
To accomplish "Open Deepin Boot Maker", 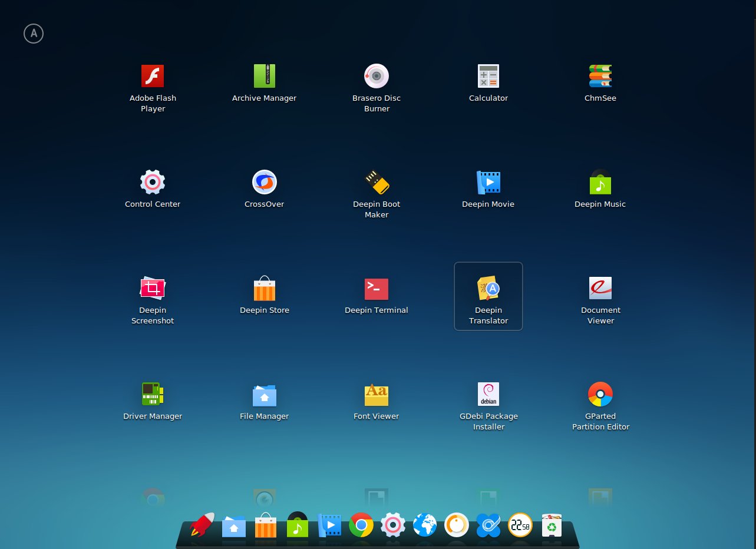I will [x=377, y=182].
